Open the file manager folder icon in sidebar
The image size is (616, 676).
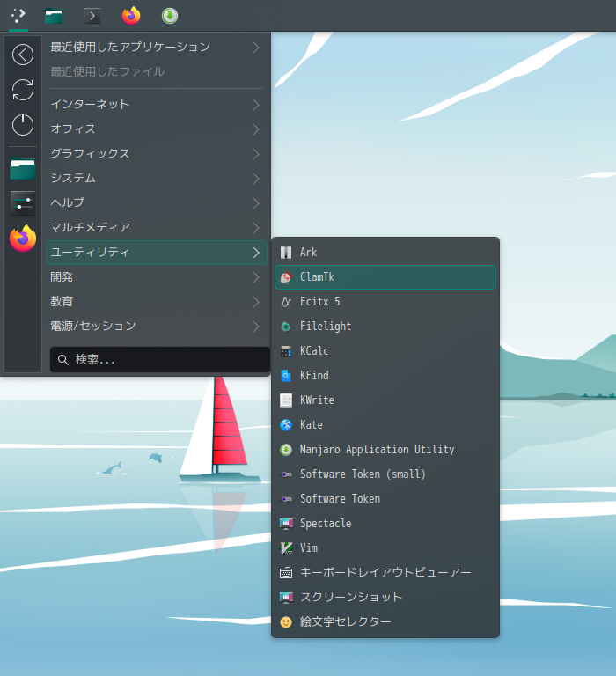23,168
